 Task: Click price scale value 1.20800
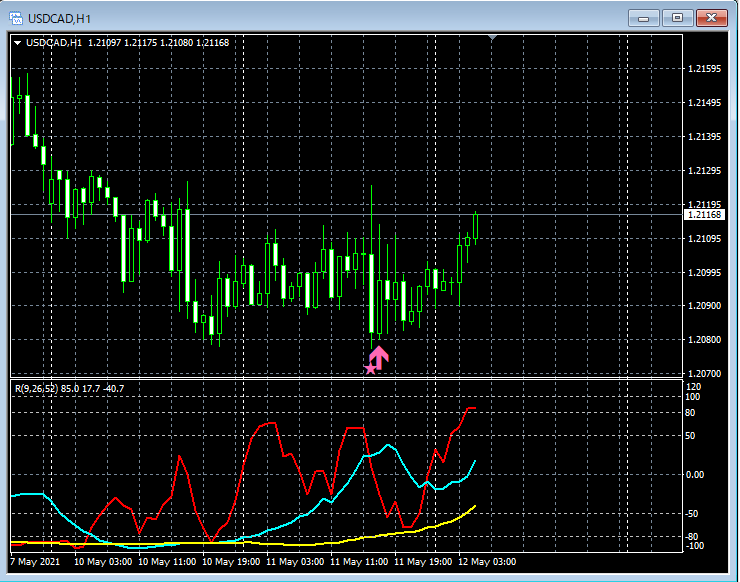(704, 340)
